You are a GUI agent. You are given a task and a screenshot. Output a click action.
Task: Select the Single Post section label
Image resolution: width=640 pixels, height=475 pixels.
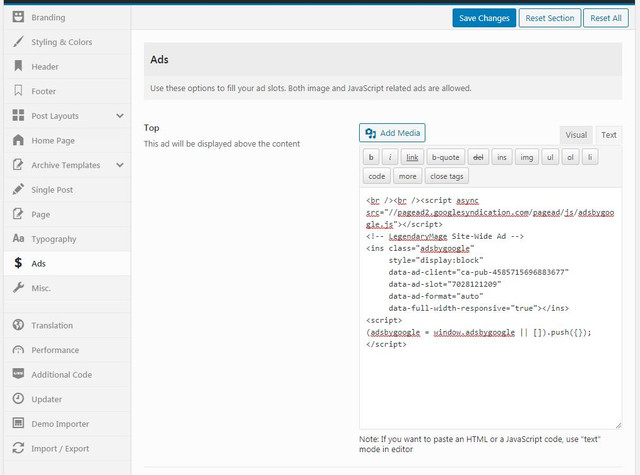[52, 190]
